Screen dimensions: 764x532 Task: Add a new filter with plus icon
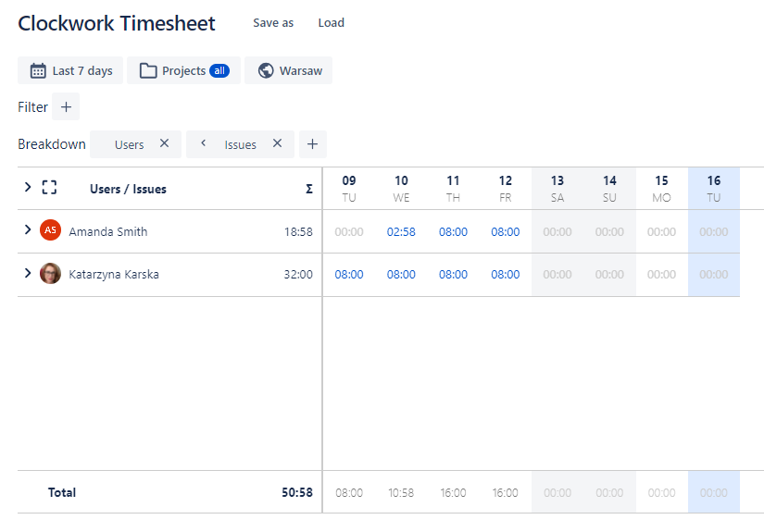click(x=66, y=107)
